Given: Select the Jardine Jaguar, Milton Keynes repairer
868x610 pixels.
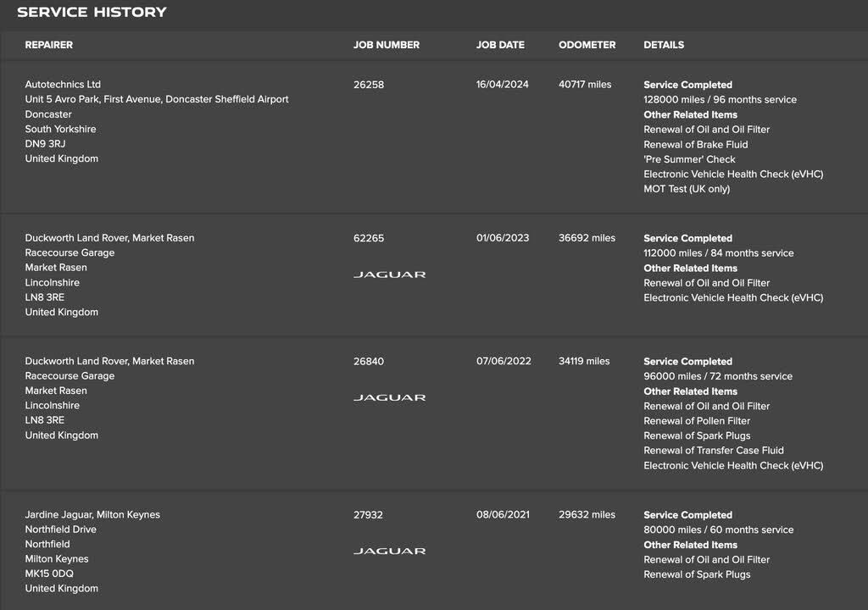Looking at the screenshot, I should pos(92,514).
